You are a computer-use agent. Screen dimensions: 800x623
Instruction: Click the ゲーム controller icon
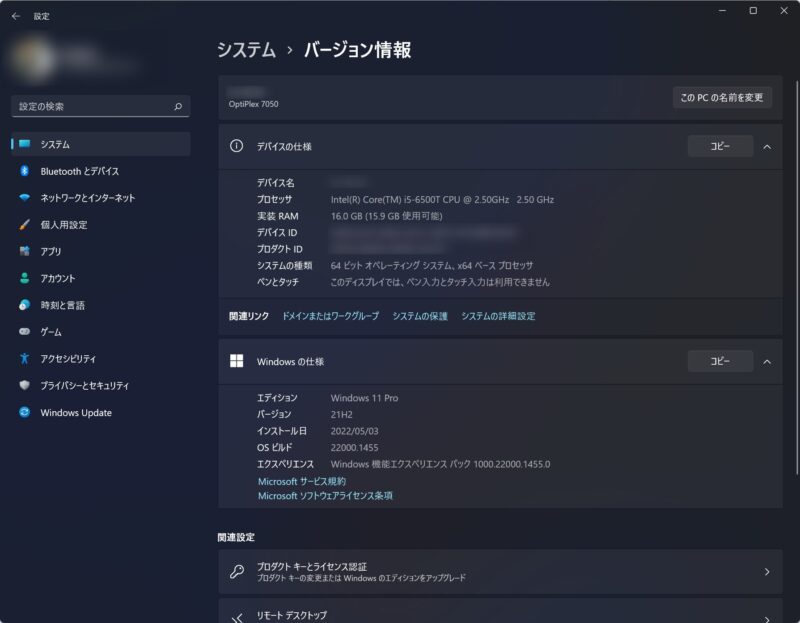pyautogui.click(x=24, y=332)
